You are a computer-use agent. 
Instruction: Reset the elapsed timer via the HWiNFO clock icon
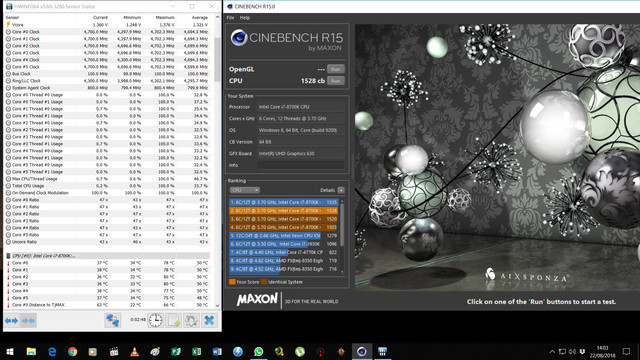coord(155,320)
